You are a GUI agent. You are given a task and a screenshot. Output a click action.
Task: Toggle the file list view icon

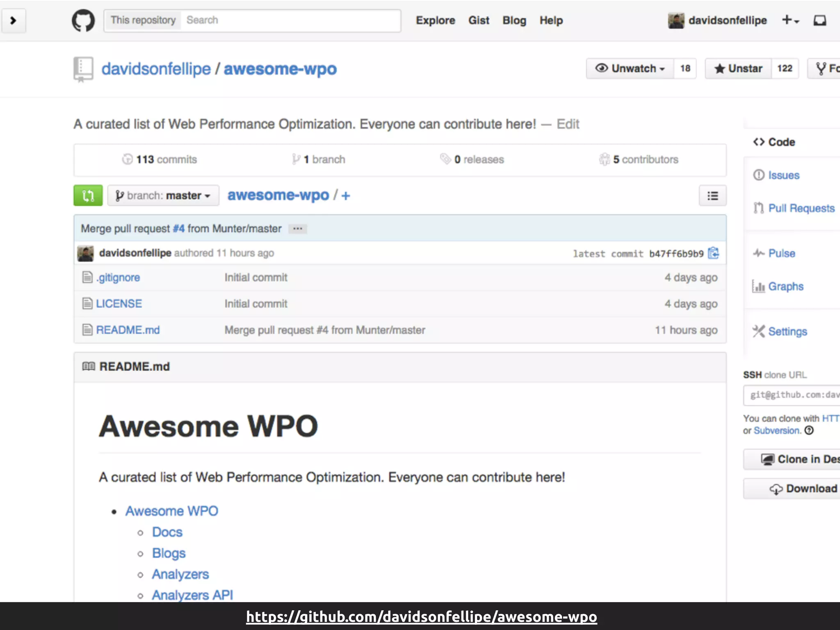[712, 196]
